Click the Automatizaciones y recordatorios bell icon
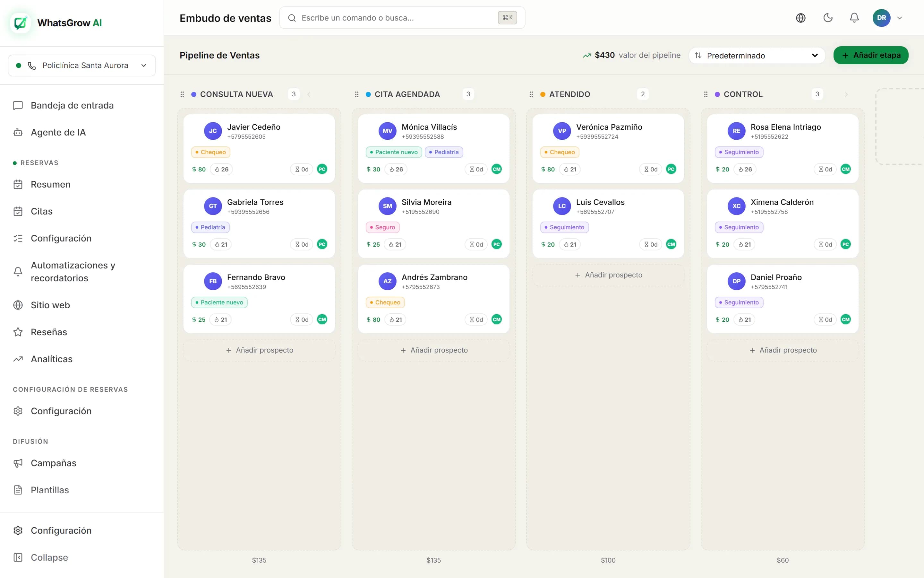This screenshot has width=924, height=578. 18,271
